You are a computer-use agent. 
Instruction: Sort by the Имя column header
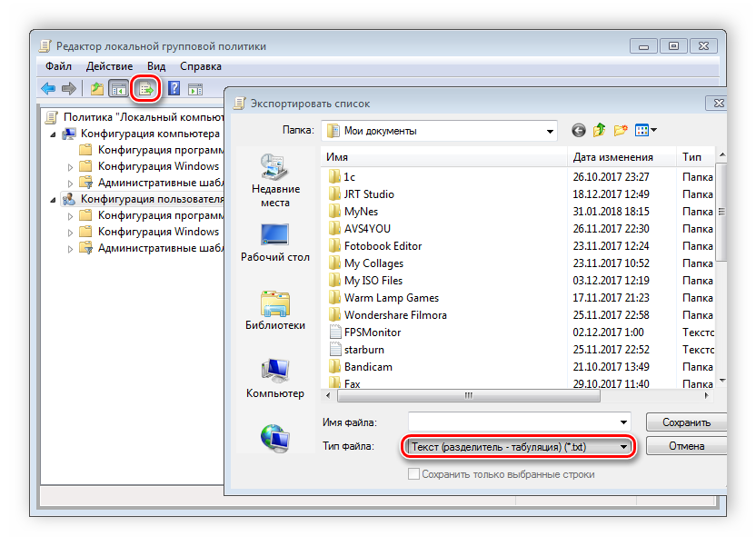pos(444,157)
